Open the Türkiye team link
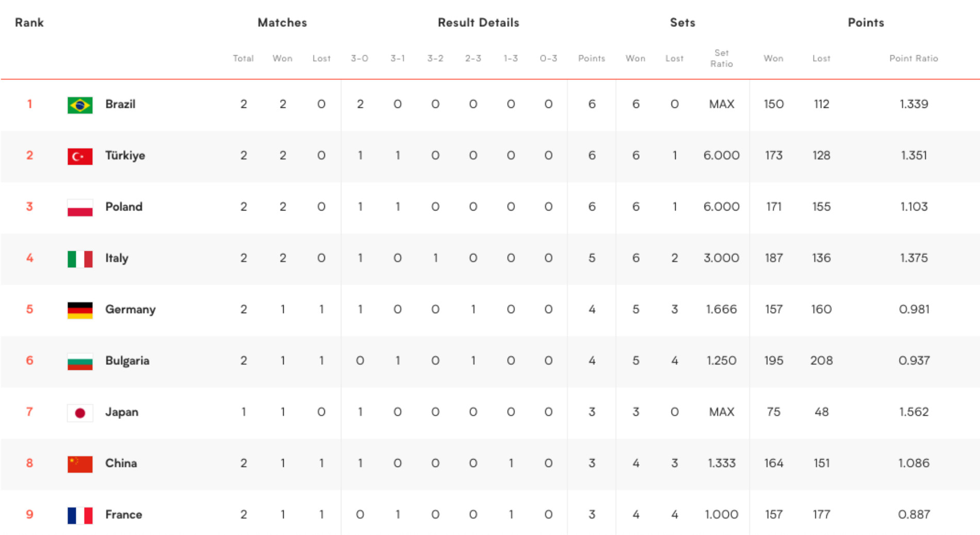 [x=125, y=155]
